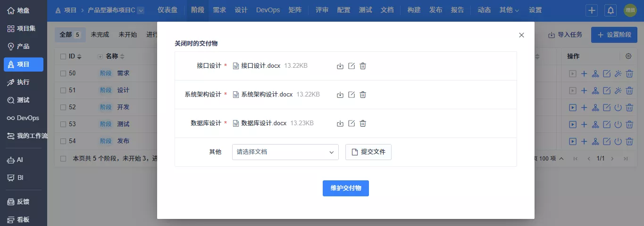
Task: Check the box for stage 54
Action: pyautogui.click(x=63, y=141)
